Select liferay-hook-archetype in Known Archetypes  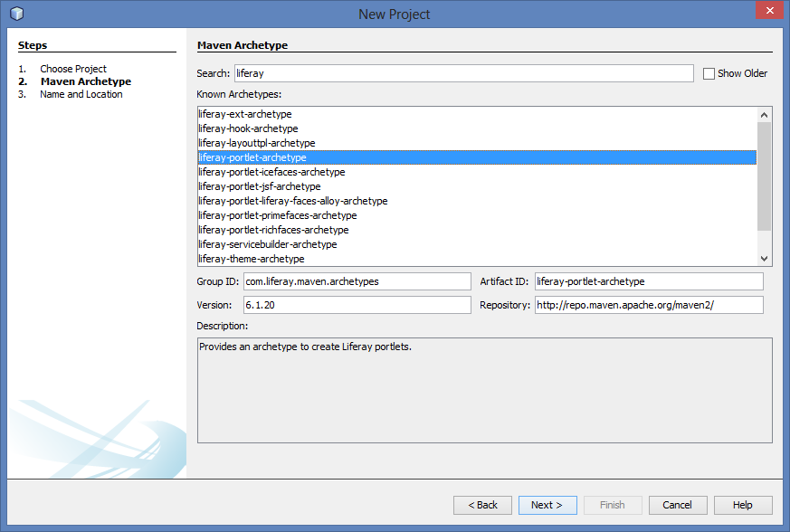(x=248, y=128)
